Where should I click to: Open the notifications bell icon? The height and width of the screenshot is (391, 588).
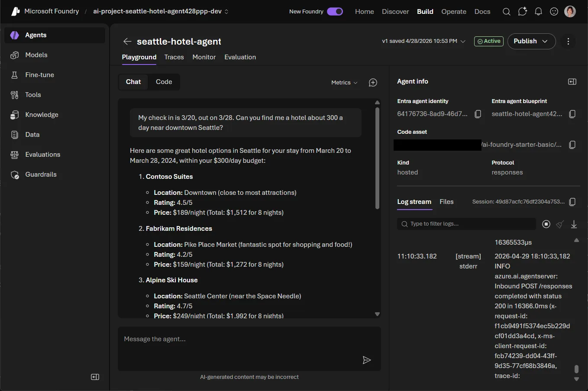point(538,12)
